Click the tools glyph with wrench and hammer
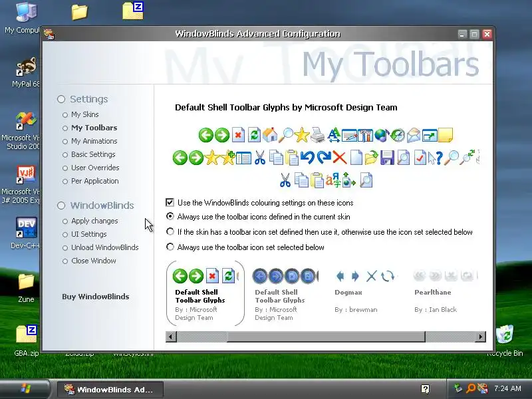 (365, 135)
